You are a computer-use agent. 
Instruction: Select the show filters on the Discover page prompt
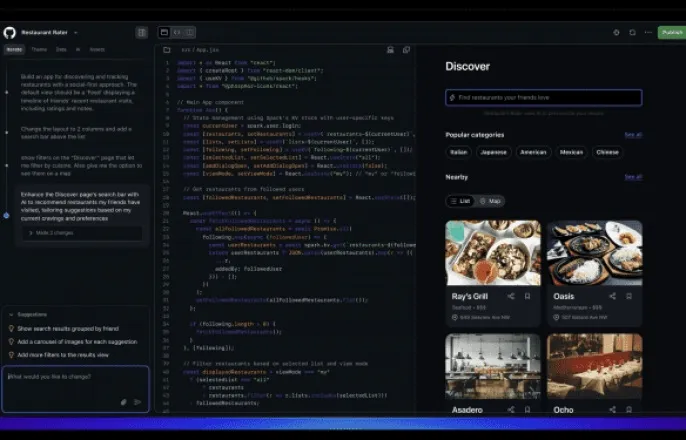[81, 165]
